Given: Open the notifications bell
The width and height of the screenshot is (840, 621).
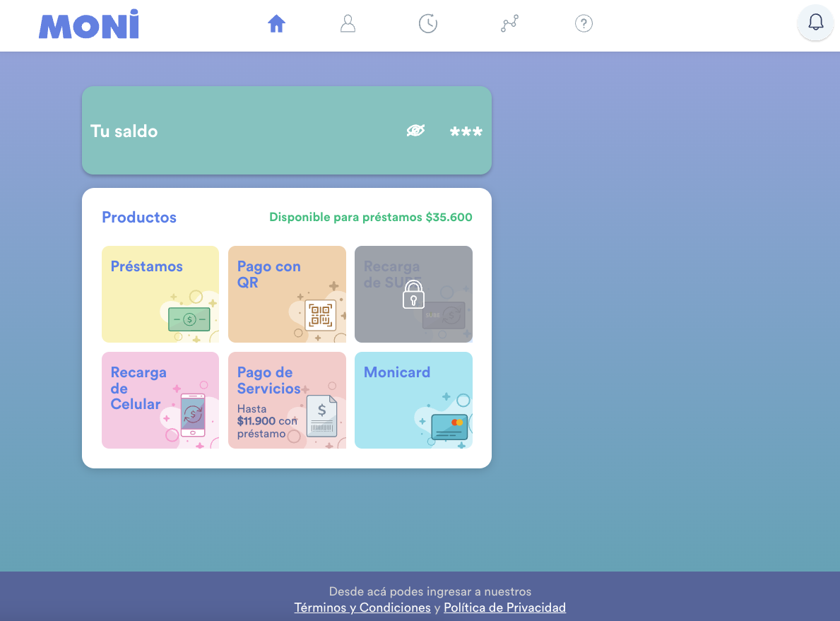Looking at the screenshot, I should point(815,23).
